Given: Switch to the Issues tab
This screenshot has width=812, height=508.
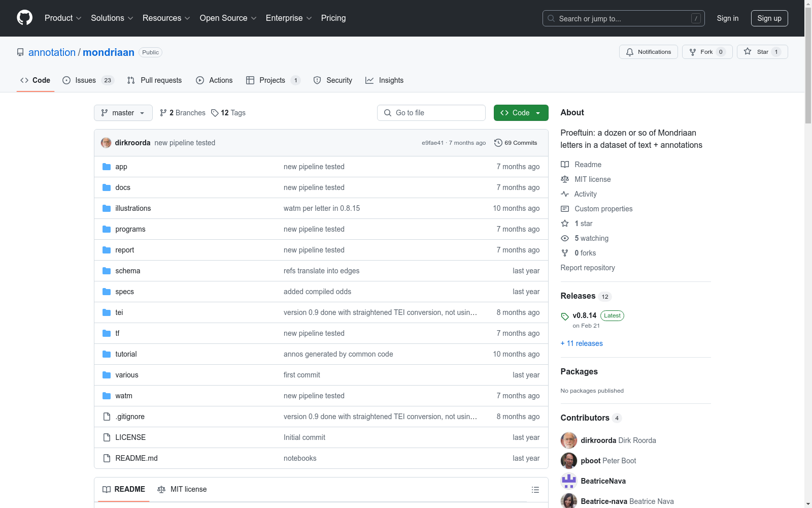Looking at the screenshot, I should coord(88,80).
